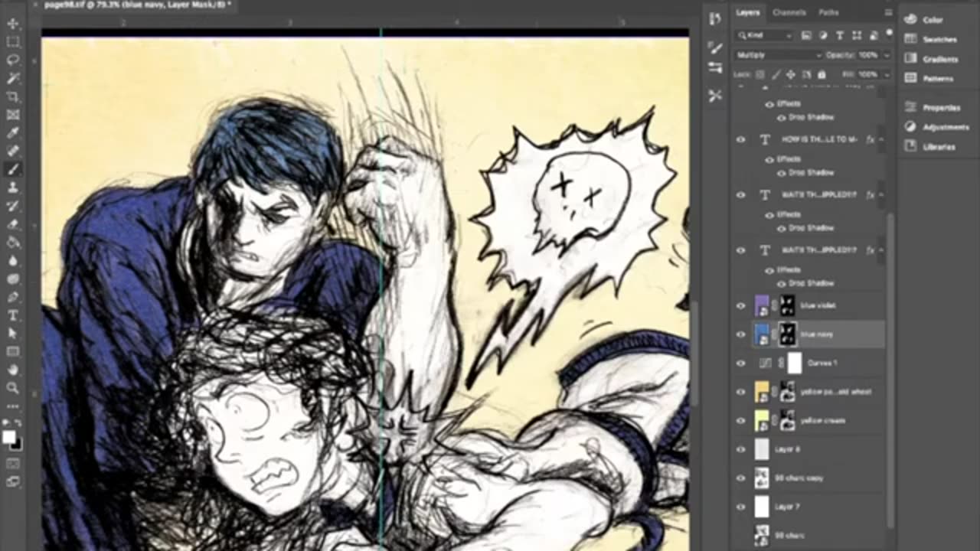The width and height of the screenshot is (980, 551).
Task: Click the crossed-tools icon in collapsed panel strip
Action: pos(715,96)
